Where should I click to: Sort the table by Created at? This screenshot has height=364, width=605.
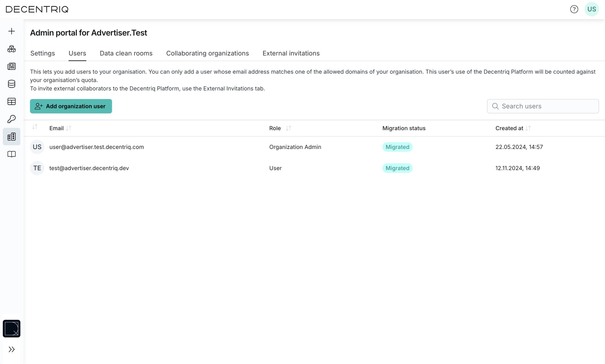pyautogui.click(x=528, y=128)
